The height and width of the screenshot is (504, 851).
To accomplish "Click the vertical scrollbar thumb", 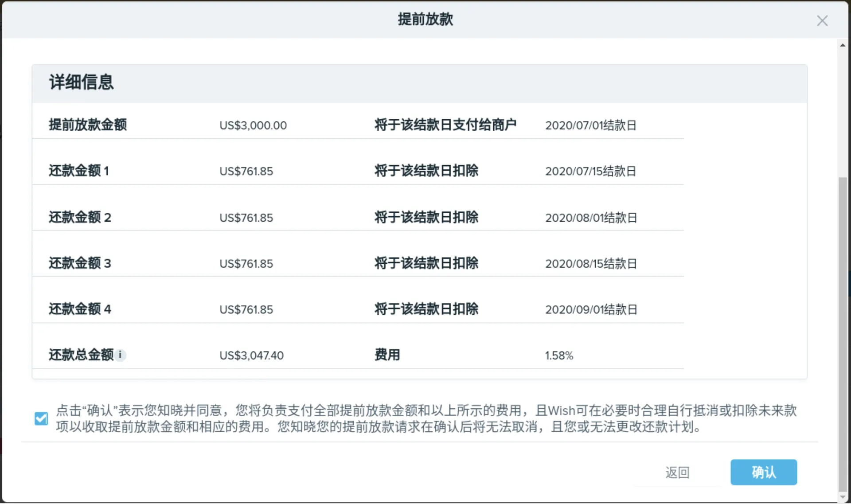I will (843, 335).
